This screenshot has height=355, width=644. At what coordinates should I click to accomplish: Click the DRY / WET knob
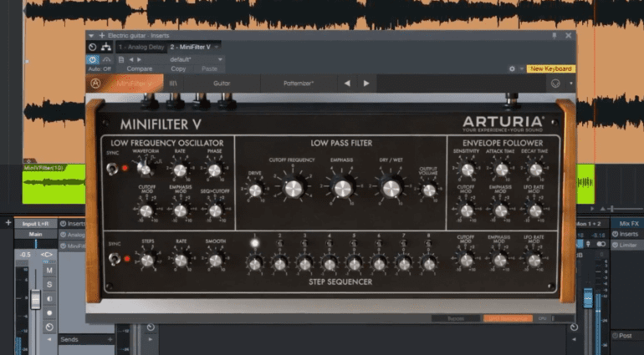[391, 189]
